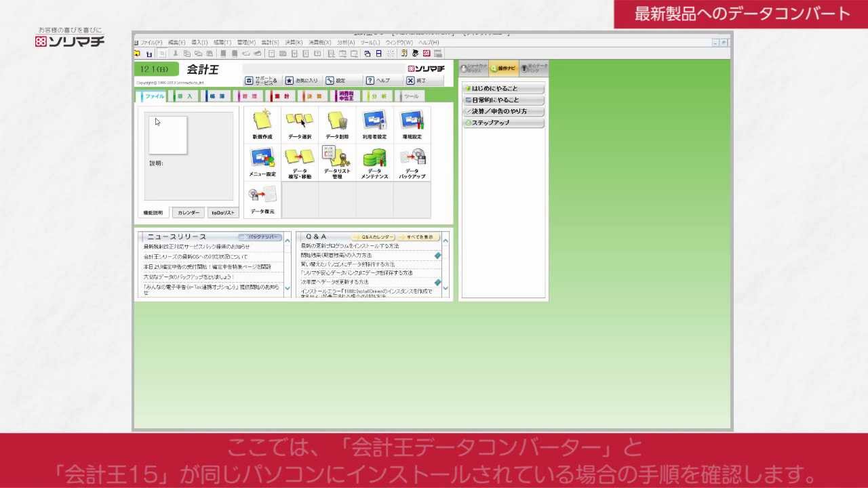This screenshot has width=868, height=488.
Task: Open the ウィンドウ(W) menu
Action: [x=399, y=42]
